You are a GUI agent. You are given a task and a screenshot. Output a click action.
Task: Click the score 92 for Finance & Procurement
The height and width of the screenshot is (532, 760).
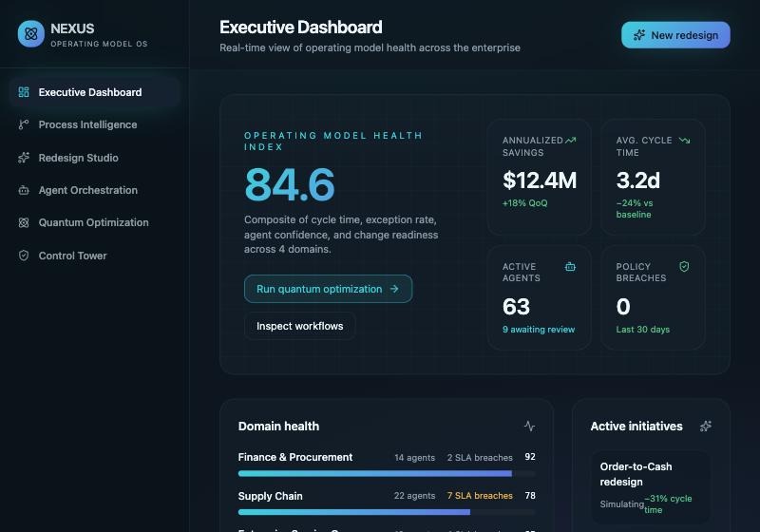[x=530, y=456]
